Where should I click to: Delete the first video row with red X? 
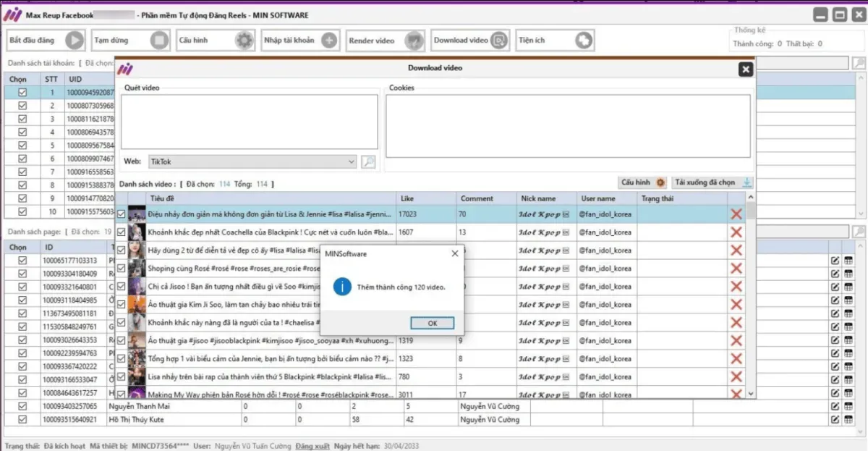coord(736,214)
